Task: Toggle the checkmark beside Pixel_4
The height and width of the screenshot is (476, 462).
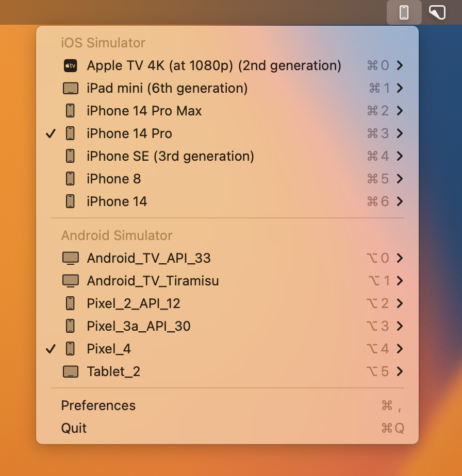Action: [x=51, y=349]
